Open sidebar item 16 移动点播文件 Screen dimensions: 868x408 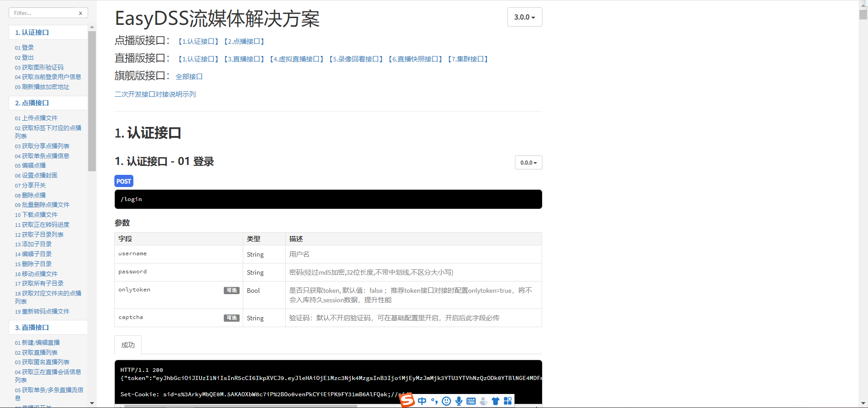[x=36, y=274]
